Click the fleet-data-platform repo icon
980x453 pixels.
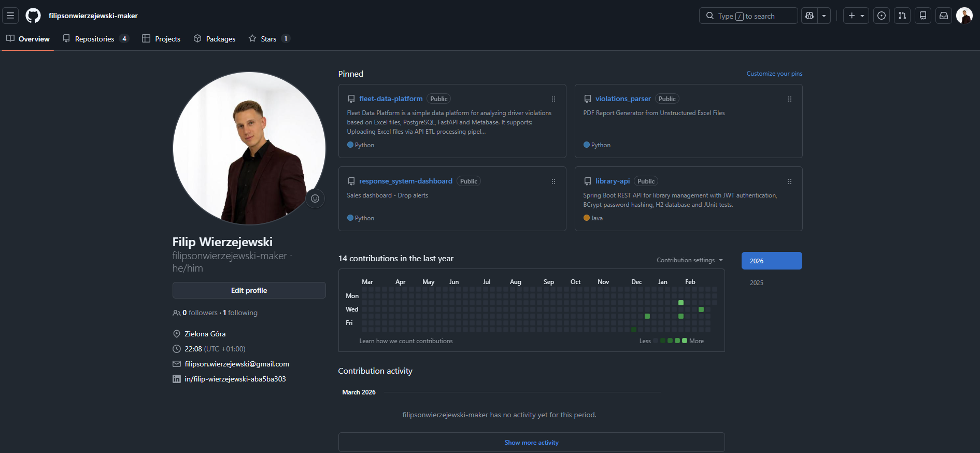click(x=351, y=99)
